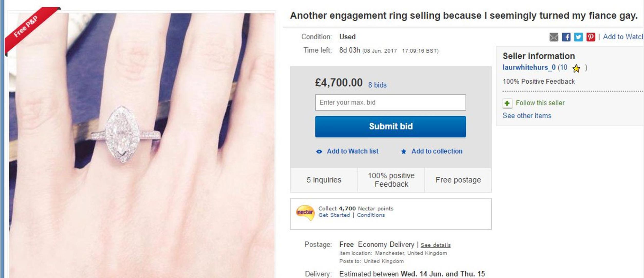The height and width of the screenshot is (278, 644).
Task: Follow this seller
Action: click(x=540, y=103)
